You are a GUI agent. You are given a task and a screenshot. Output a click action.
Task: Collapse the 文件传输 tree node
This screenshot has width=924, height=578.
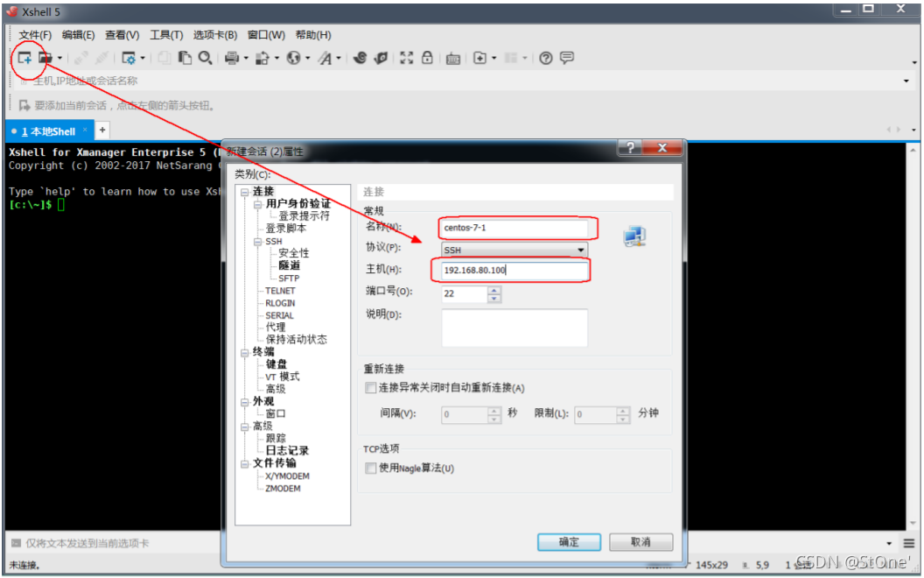point(244,464)
